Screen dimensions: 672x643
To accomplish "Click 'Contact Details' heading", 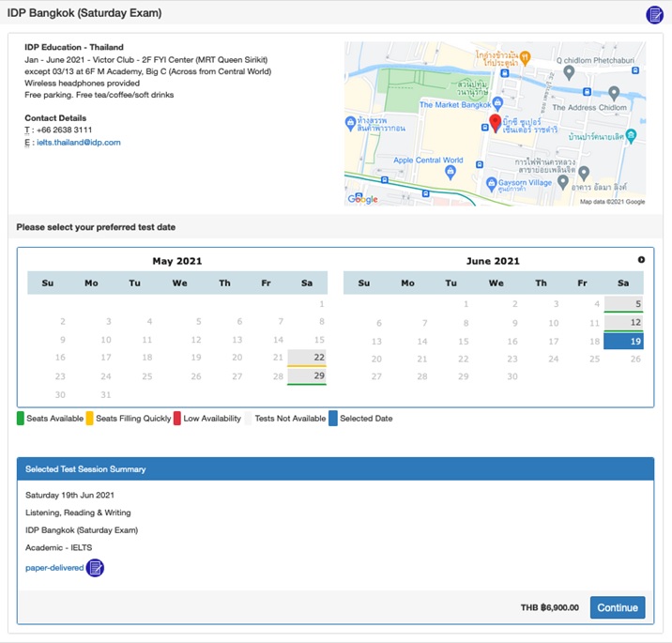I will point(55,118).
